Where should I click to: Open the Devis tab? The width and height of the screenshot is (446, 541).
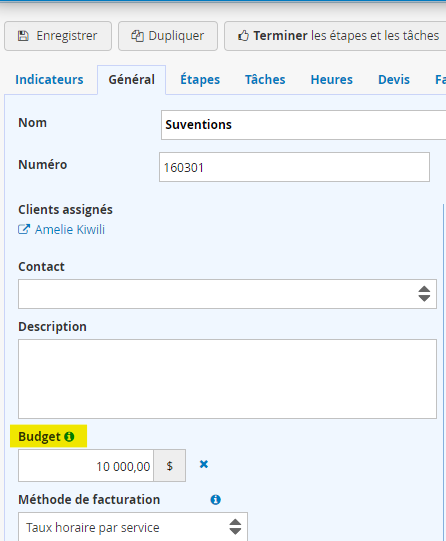pos(394,80)
